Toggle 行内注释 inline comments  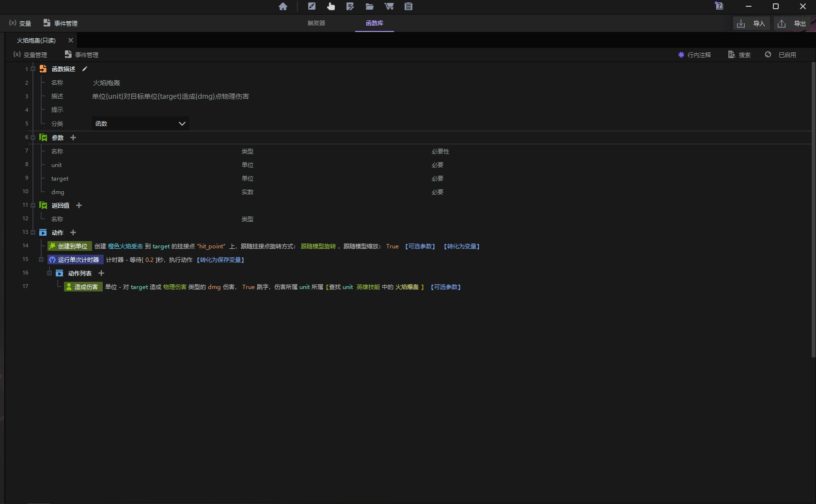(x=694, y=55)
